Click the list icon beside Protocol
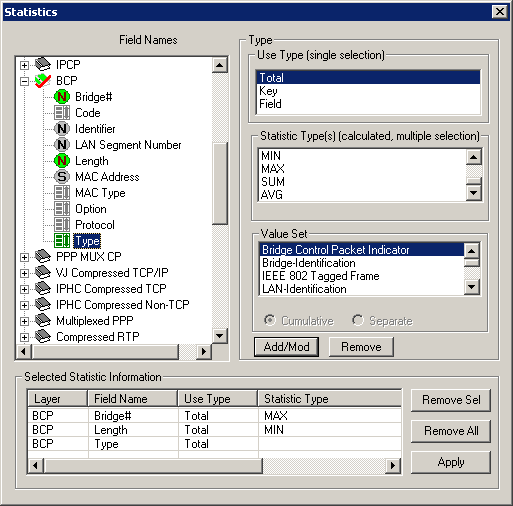 [62, 225]
